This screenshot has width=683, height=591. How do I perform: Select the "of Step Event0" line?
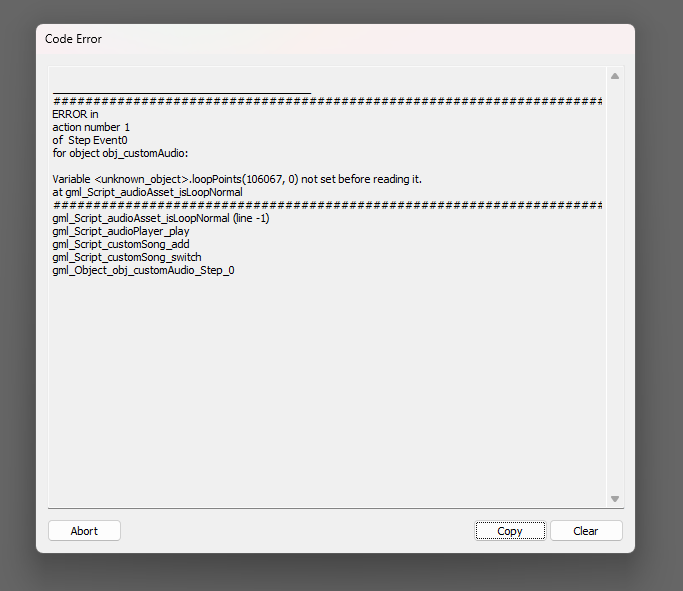90,140
